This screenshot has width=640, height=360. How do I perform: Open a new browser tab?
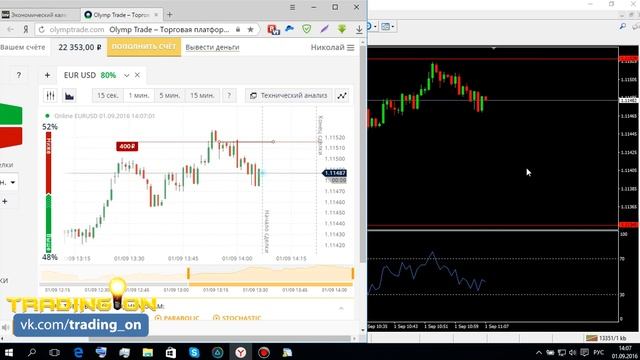tap(169, 15)
